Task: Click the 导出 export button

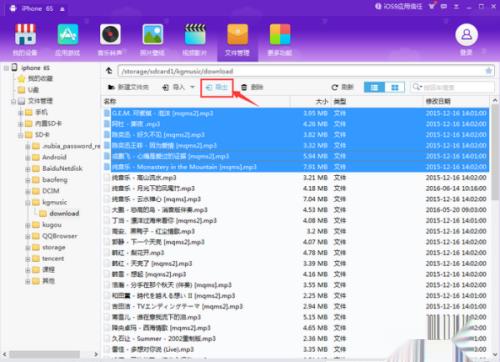Action: click(217, 88)
